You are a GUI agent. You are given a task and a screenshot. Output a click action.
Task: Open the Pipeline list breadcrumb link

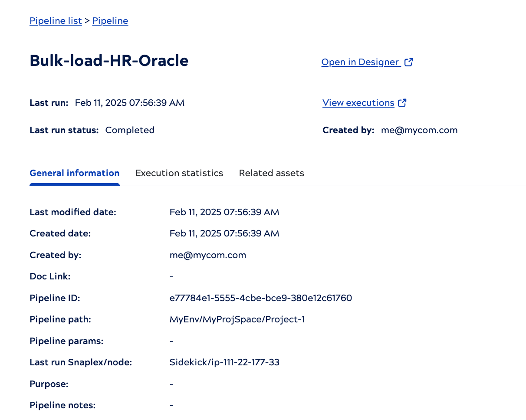pyautogui.click(x=56, y=21)
